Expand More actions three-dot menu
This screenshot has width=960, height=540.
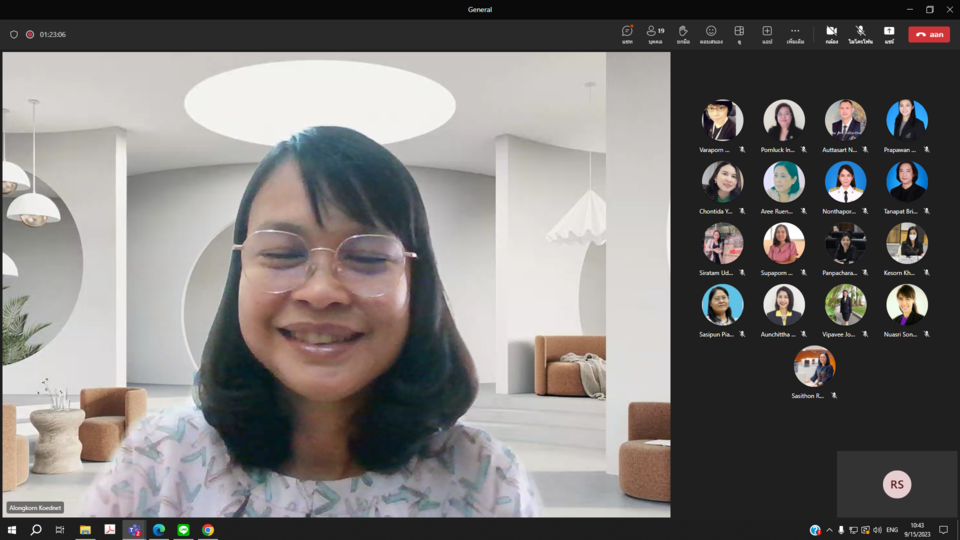click(795, 34)
